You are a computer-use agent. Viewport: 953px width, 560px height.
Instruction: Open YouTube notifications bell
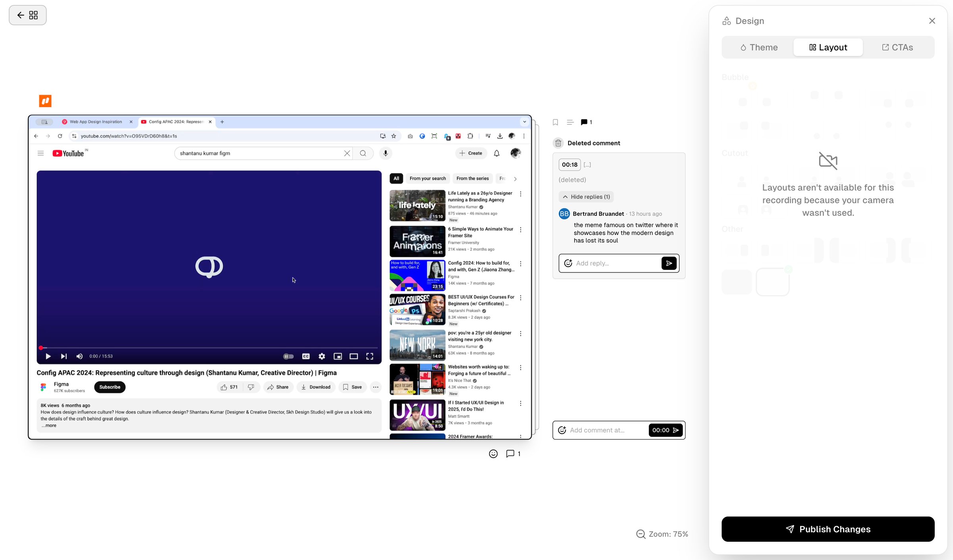click(497, 153)
